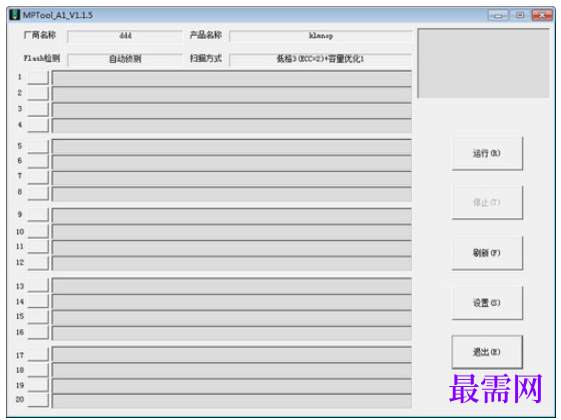The height and width of the screenshot is (420, 561).
Task: Click the small button for port 8
Action: click(x=38, y=193)
